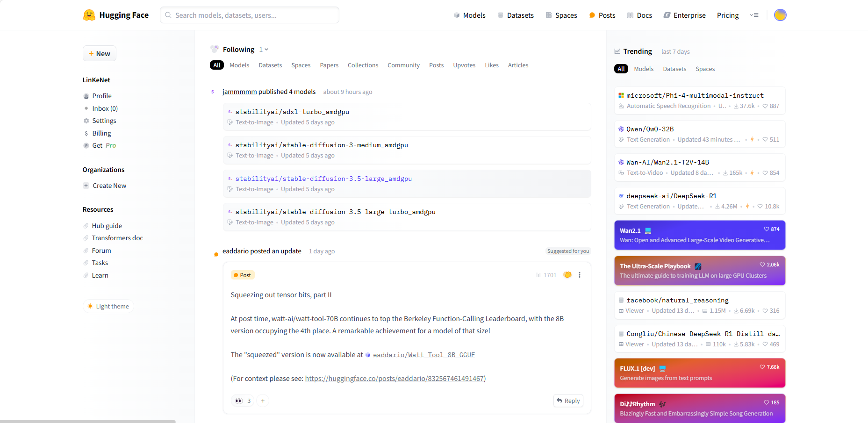The image size is (868, 423).
Task: Open the huggingface.co/posts/eaddario context URL
Action: 395,379
